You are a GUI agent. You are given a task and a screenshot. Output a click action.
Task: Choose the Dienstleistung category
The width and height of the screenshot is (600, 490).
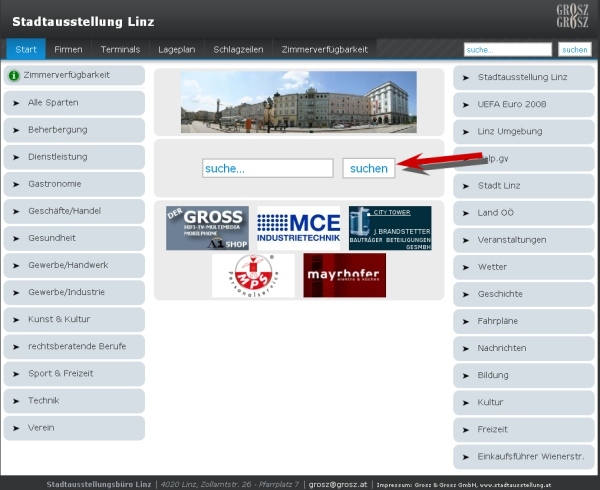[x=74, y=157]
